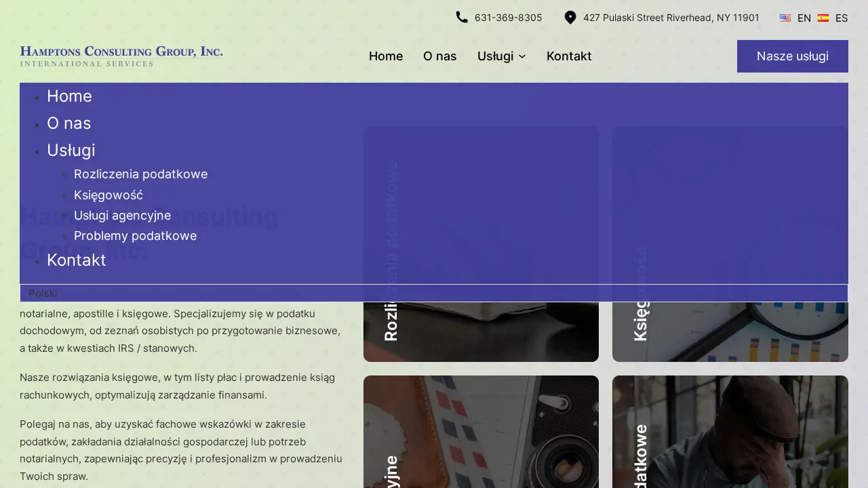Select Home in the purple overlay menu
Viewport: 868px width, 488px height.
pos(69,96)
